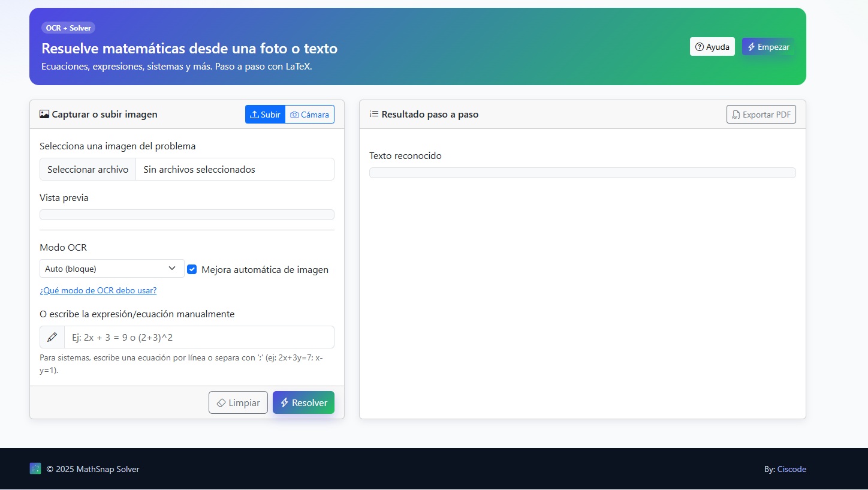The height and width of the screenshot is (490, 868).
Task: Click the pencil icon beside the input
Action: (x=52, y=337)
